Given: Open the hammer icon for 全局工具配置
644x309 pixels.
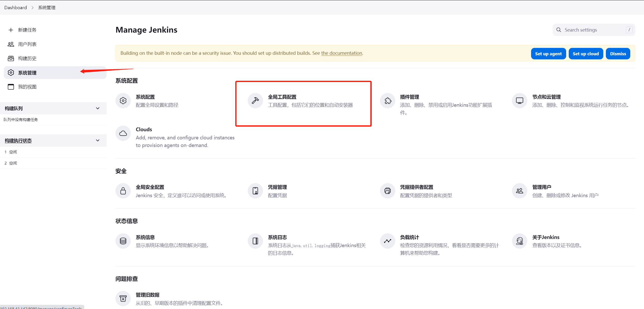Looking at the screenshot, I should (255, 101).
